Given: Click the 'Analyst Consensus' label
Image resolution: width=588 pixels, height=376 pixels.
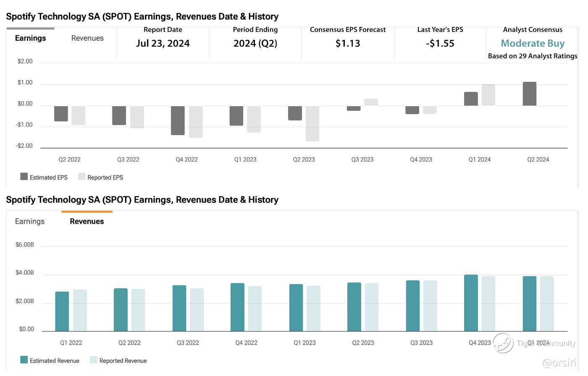Looking at the screenshot, I should [x=533, y=30].
